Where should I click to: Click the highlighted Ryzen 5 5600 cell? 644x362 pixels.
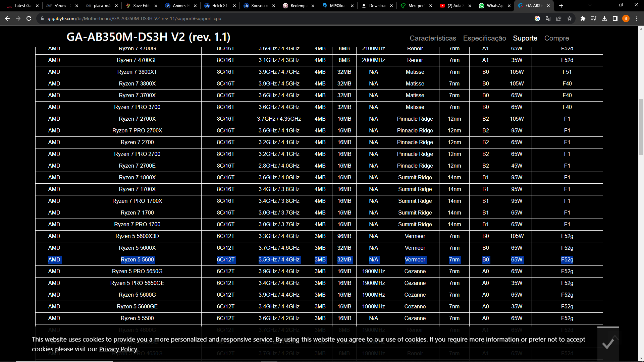coord(137,259)
